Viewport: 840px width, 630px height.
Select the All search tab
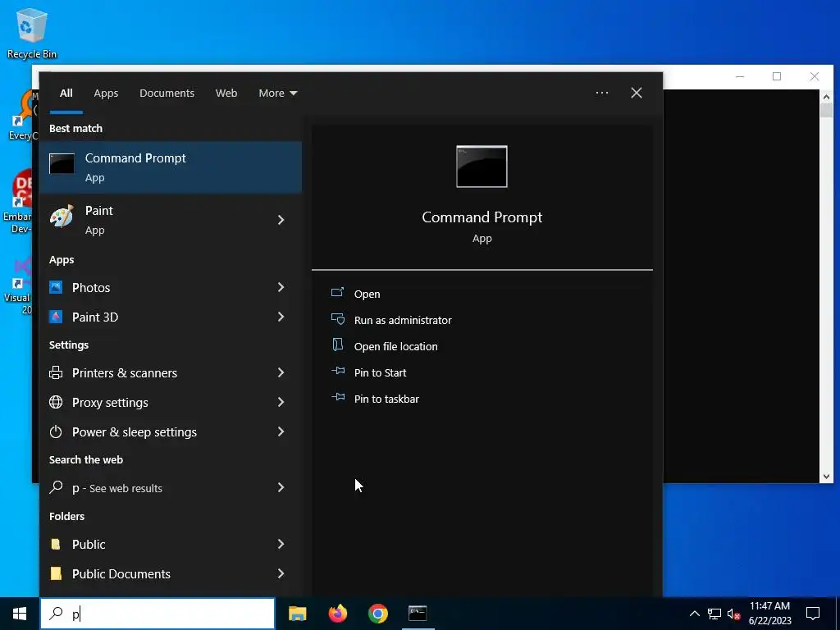tap(66, 94)
